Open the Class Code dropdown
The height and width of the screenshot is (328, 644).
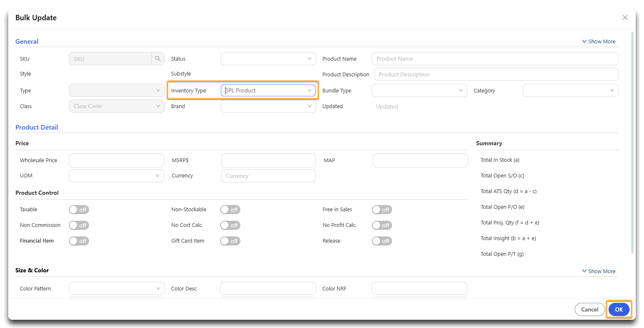click(117, 106)
